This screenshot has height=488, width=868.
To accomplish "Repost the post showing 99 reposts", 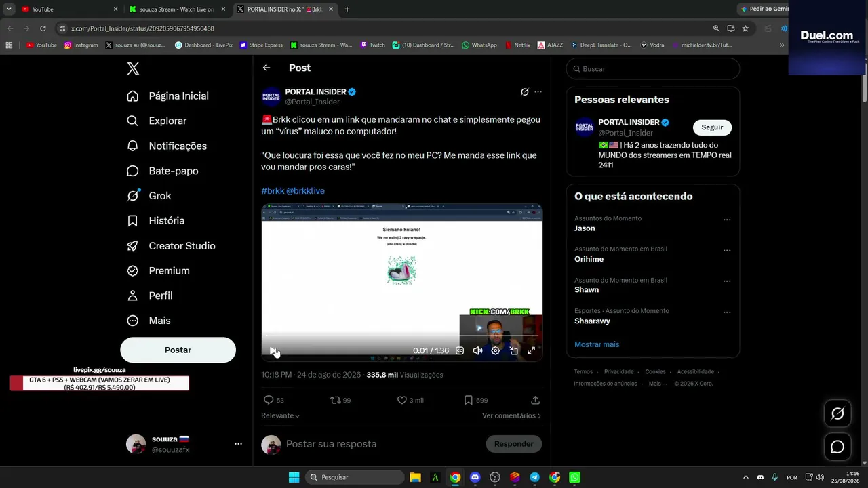I will point(335,400).
